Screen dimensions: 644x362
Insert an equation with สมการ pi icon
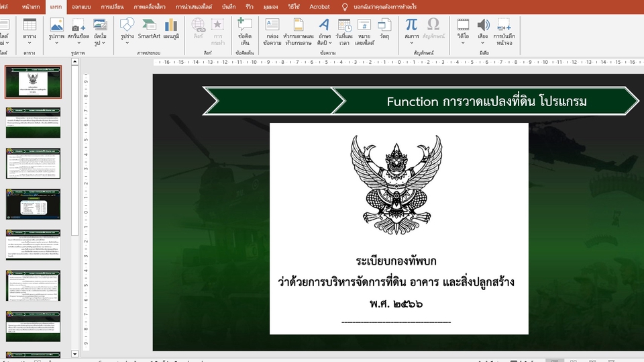[411, 25]
